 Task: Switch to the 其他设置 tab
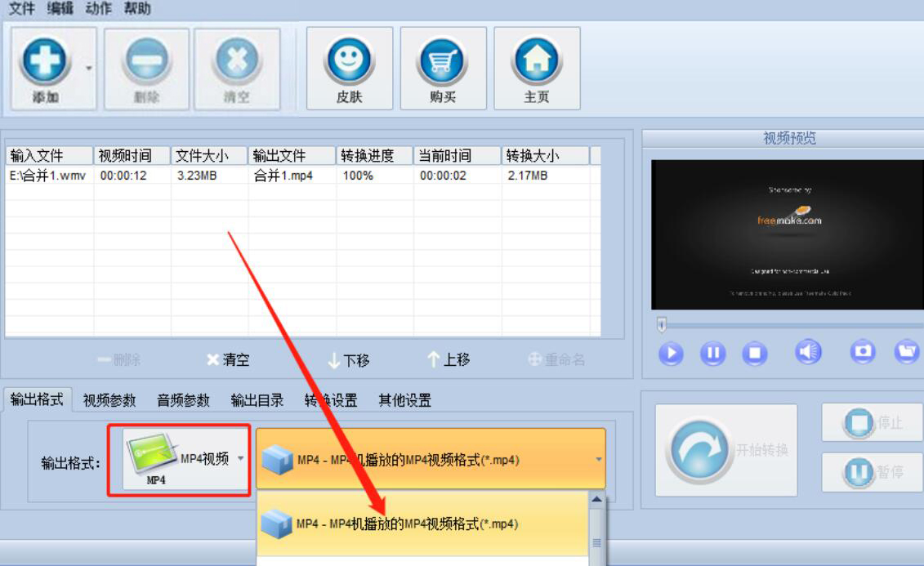404,400
